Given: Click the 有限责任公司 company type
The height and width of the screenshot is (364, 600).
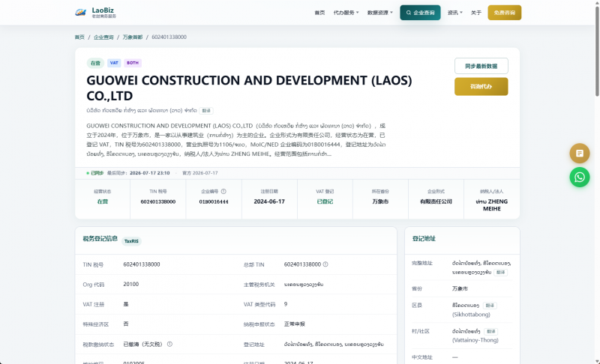Looking at the screenshot, I should coord(436,201).
